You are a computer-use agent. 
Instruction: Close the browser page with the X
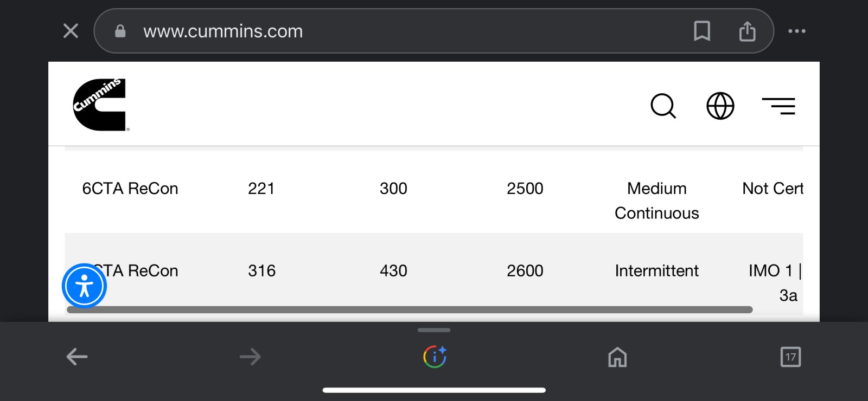pyautogui.click(x=71, y=31)
